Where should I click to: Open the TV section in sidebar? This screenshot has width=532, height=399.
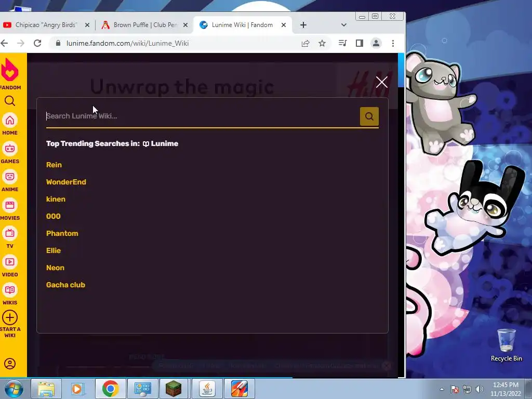[10, 237]
